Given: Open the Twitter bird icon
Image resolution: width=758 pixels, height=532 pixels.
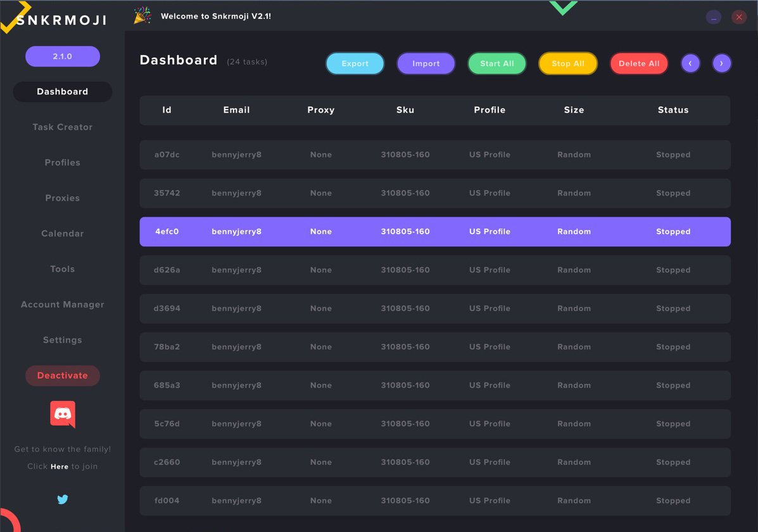Looking at the screenshot, I should pos(62,499).
